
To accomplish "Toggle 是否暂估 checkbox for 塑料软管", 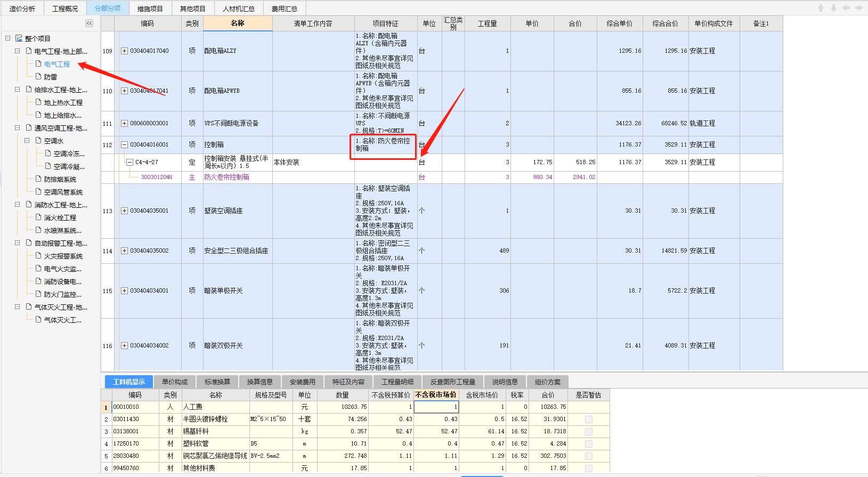I will pyautogui.click(x=589, y=444).
